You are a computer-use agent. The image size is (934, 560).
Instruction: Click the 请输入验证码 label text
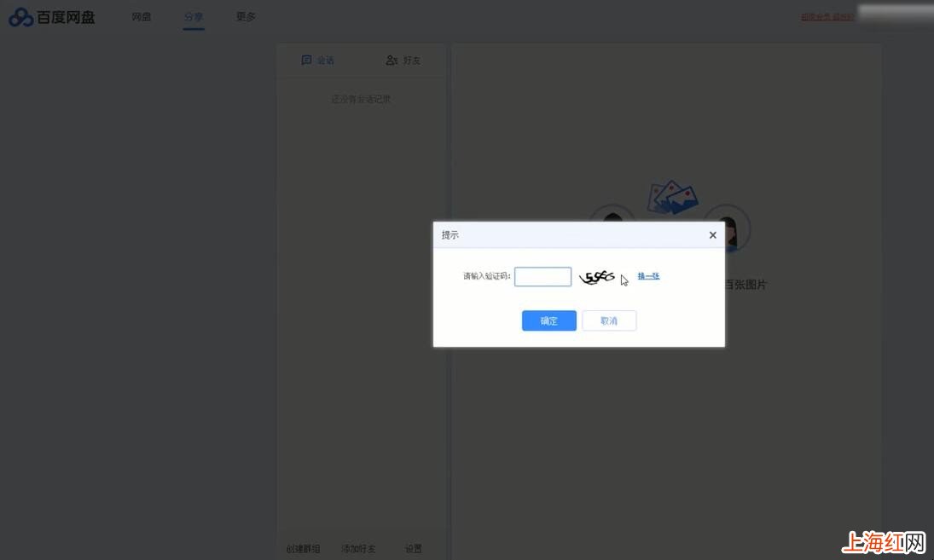[x=487, y=276]
